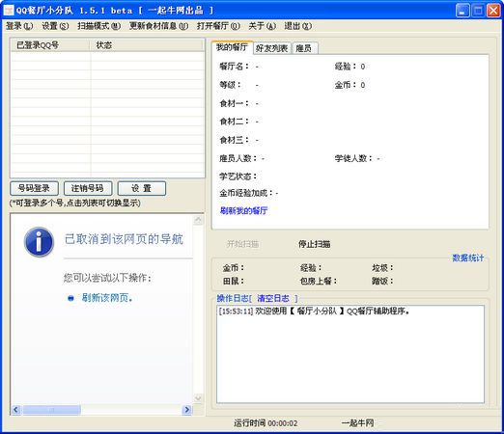Switch to the 好友列表 tab
The image size is (504, 434).
click(272, 48)
